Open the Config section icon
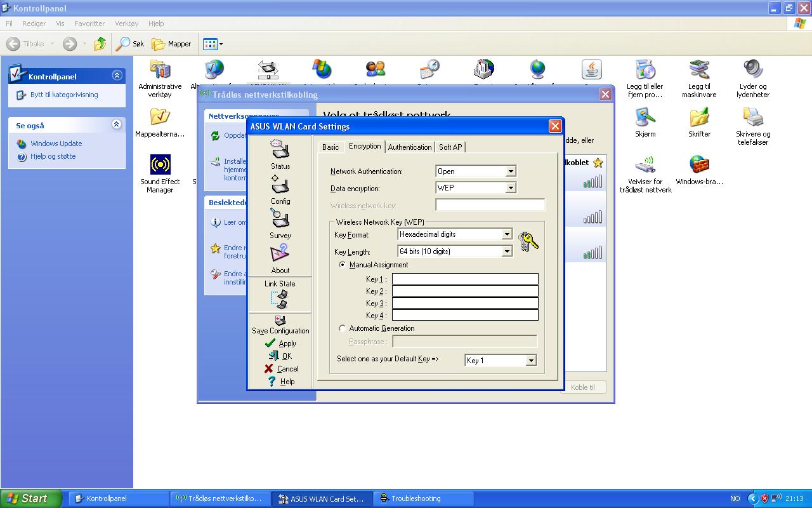Image resolution: width=812 pixels, height=508 pixels. pos(280,190)
